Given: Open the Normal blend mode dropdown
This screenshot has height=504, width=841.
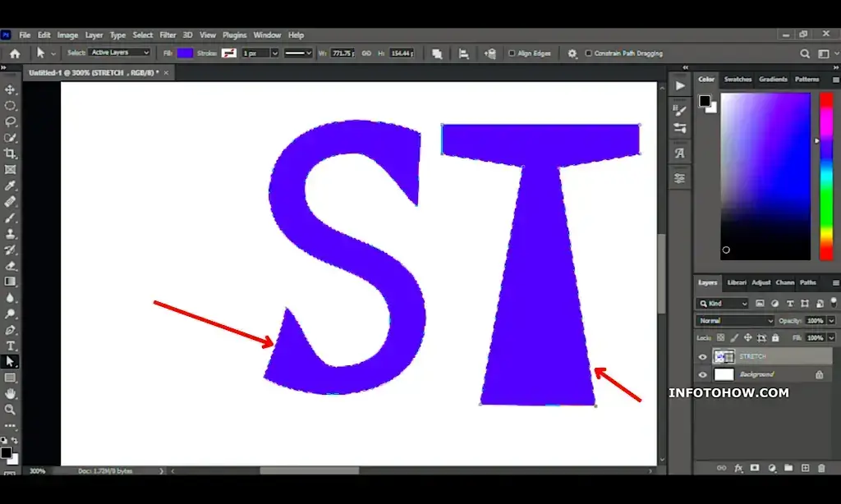Looking at the screenshot, I should click(735, 321).
